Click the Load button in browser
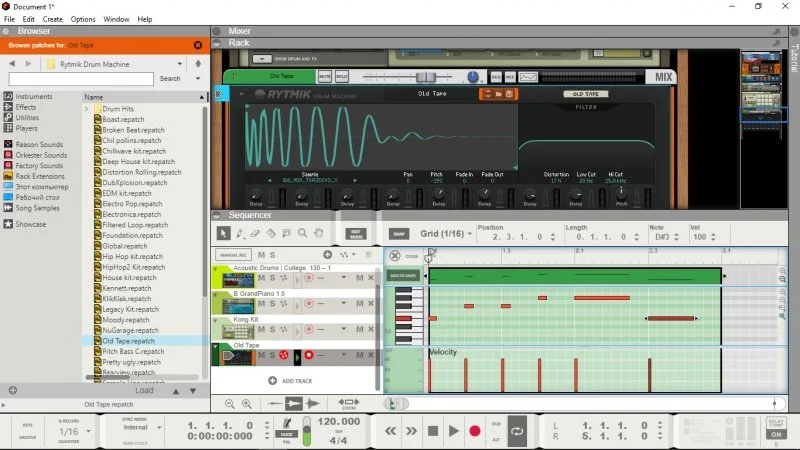This screenshot has height=450, width=800. click(144, 390)
